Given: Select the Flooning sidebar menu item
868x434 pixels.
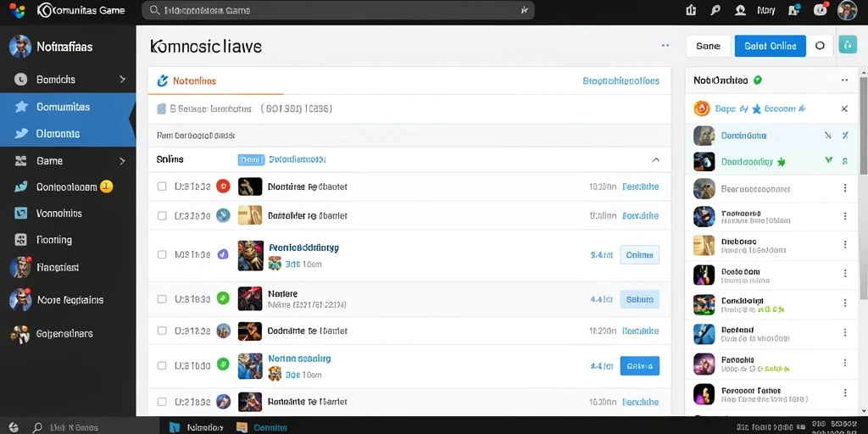Looking at the screenshot, I should tap(68, 240).
